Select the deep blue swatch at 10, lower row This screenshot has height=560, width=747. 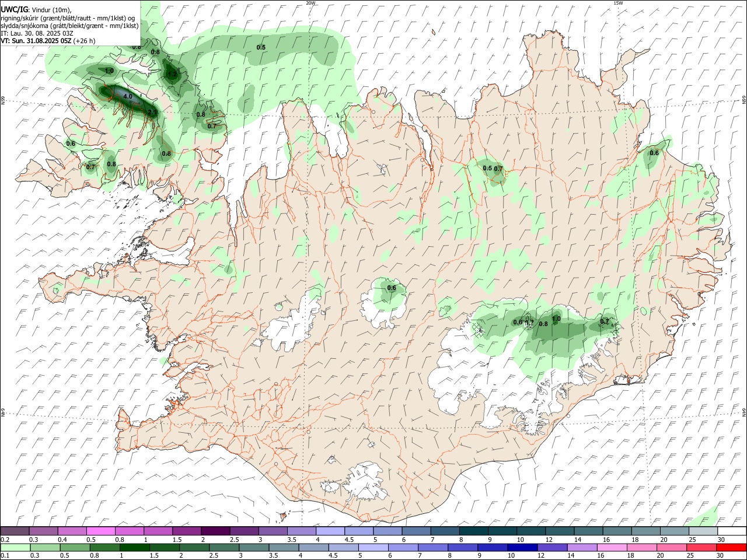(522, 548)
